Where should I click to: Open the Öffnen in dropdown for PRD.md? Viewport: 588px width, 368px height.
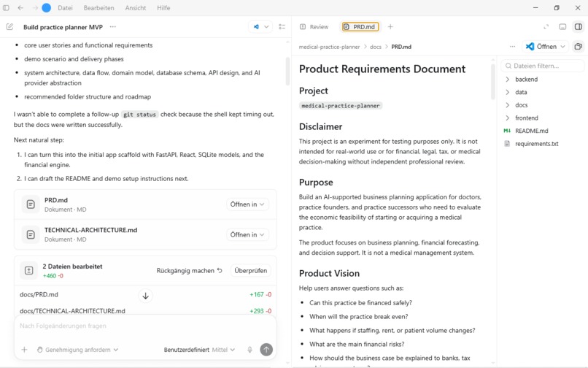[x=247, y=204]
